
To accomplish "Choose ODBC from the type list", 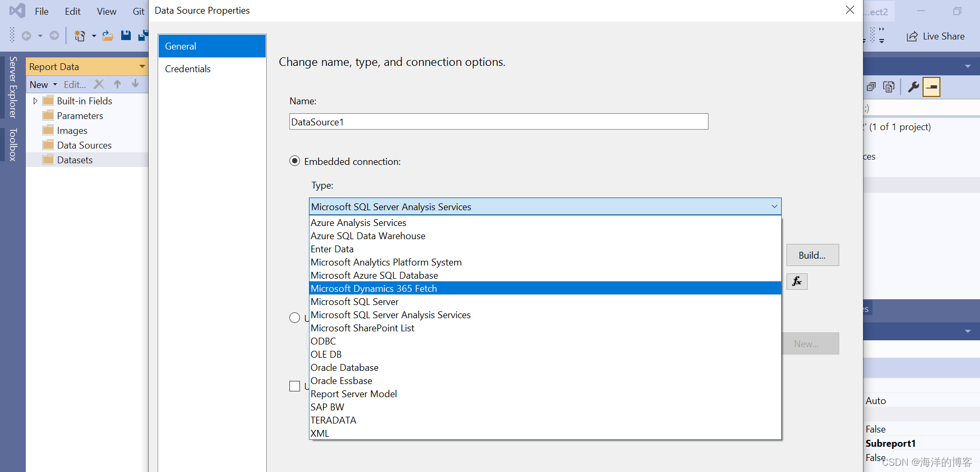I will (x=545, y=341).
